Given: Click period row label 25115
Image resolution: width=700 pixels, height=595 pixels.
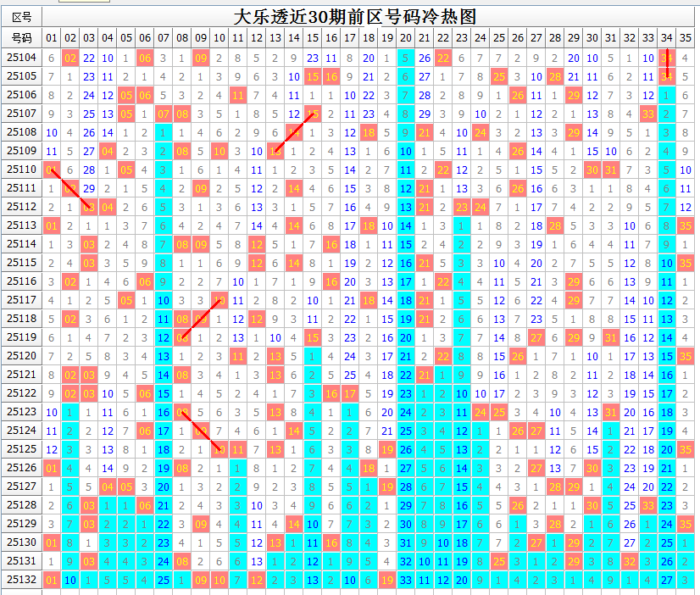Looking at the screenshot, I should (x=21, y=263).
